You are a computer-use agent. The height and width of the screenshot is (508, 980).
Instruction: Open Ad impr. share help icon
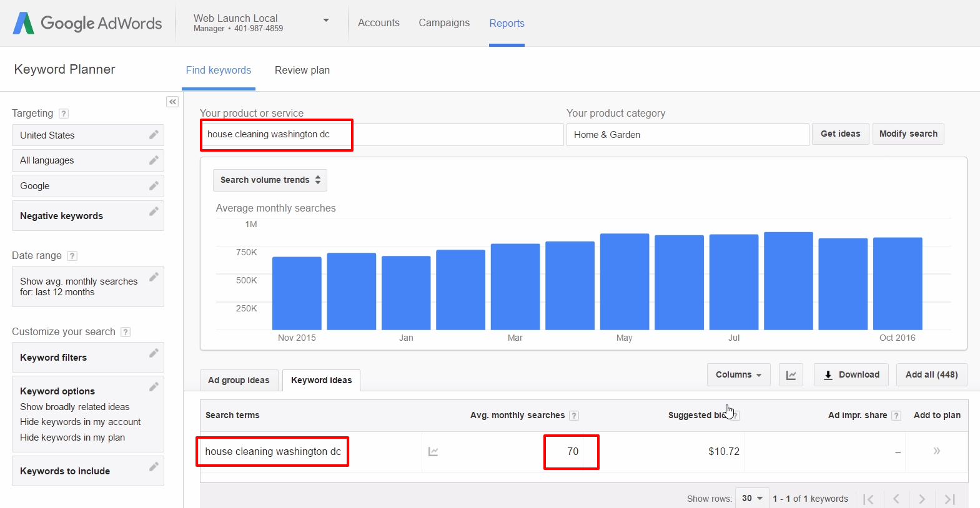[896, 416]
